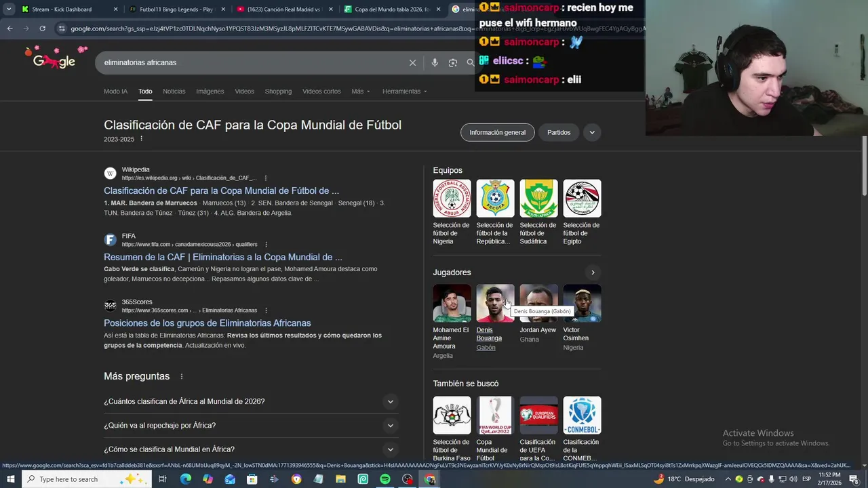Open Selección de fútbol de Egipto card
The image size is (868, 488).
pyautogui.click(x=582, y=212)
